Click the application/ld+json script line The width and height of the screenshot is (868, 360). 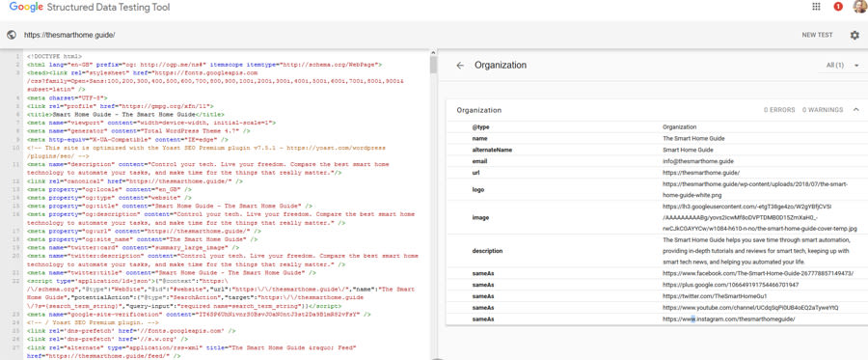coord(220,293)
